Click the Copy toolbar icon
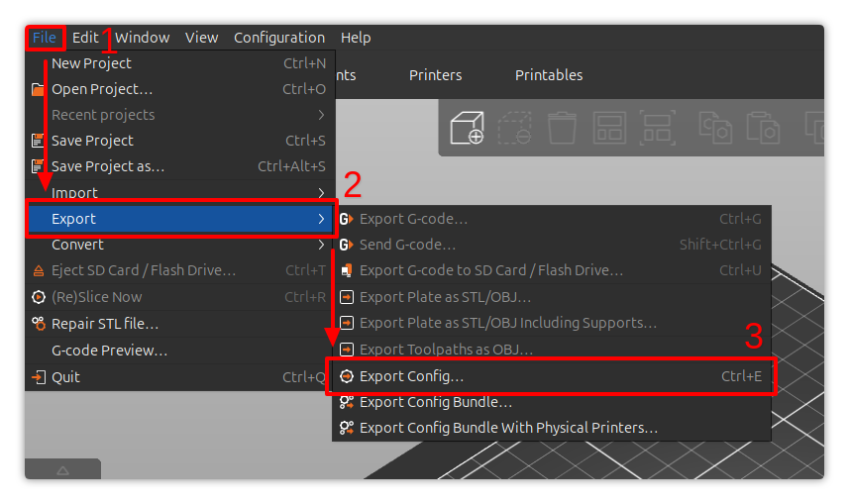This screenshot has width=849, height=504. 715,128
